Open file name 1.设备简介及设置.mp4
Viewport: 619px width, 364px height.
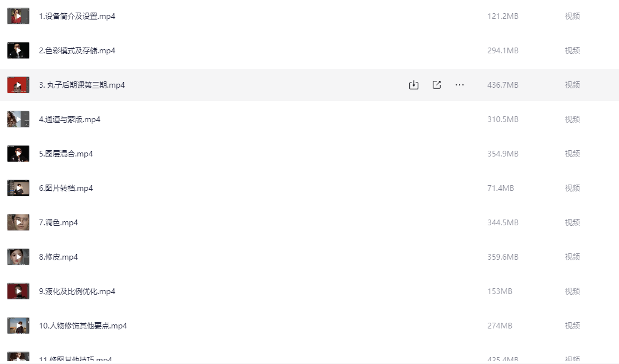[x=77, y=16]
